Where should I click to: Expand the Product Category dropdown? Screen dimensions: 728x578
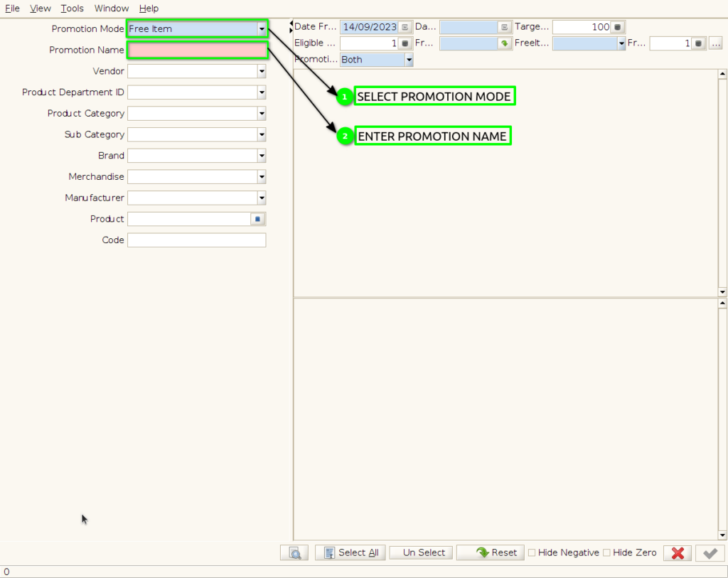[262, 113]
